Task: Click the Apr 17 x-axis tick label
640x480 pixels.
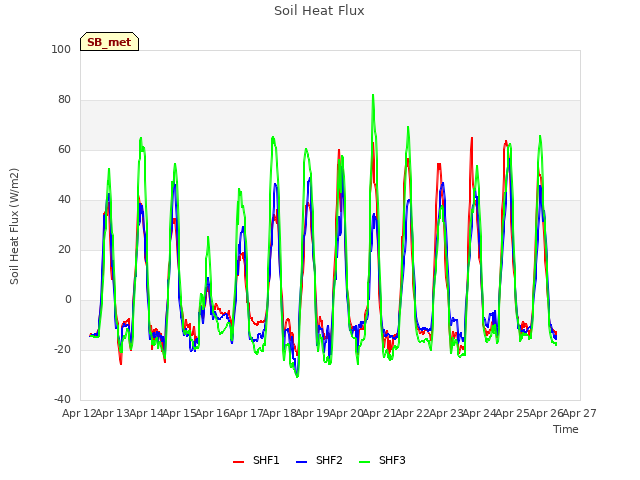Action: coord(246,413)
